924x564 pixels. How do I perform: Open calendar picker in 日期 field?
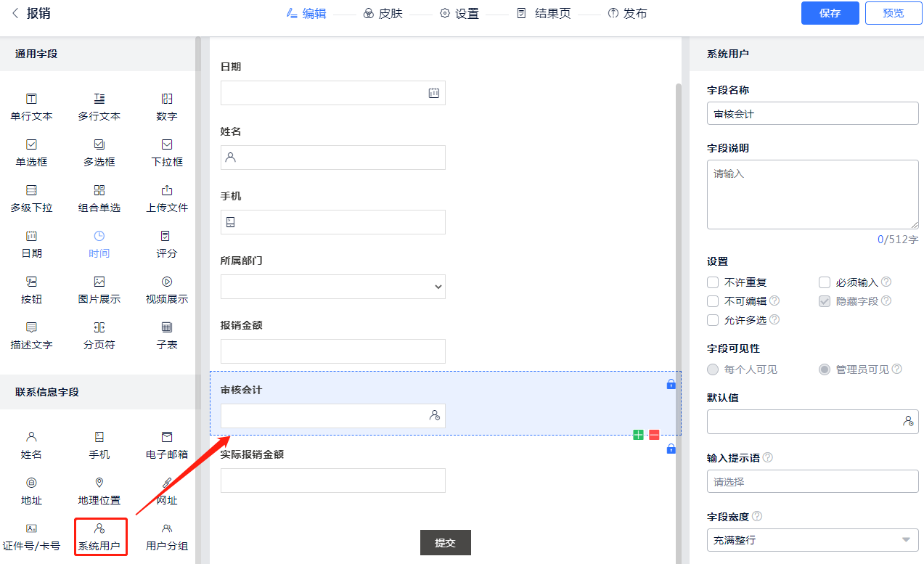point(434,93)
